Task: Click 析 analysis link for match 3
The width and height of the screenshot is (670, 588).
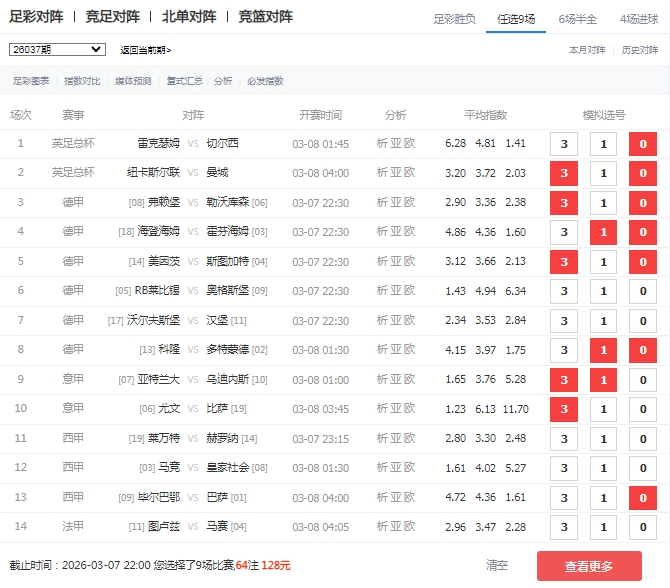Action: click(x=382, y=203)
